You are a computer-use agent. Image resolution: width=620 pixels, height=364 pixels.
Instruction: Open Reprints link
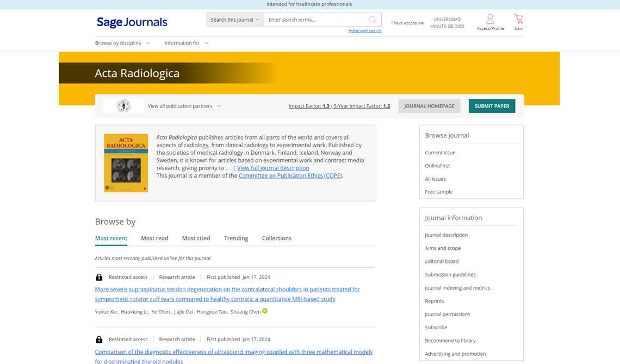[435, 301]
